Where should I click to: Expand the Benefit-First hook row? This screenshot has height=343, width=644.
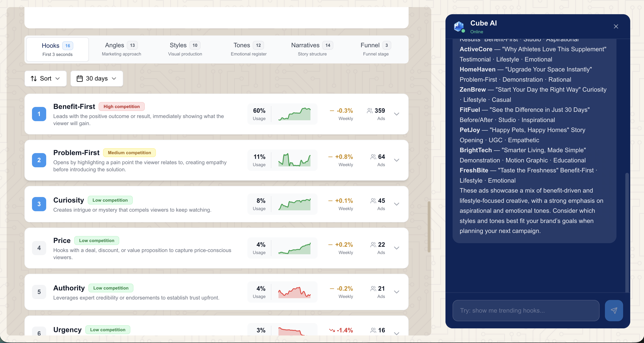tap(396, 114)
